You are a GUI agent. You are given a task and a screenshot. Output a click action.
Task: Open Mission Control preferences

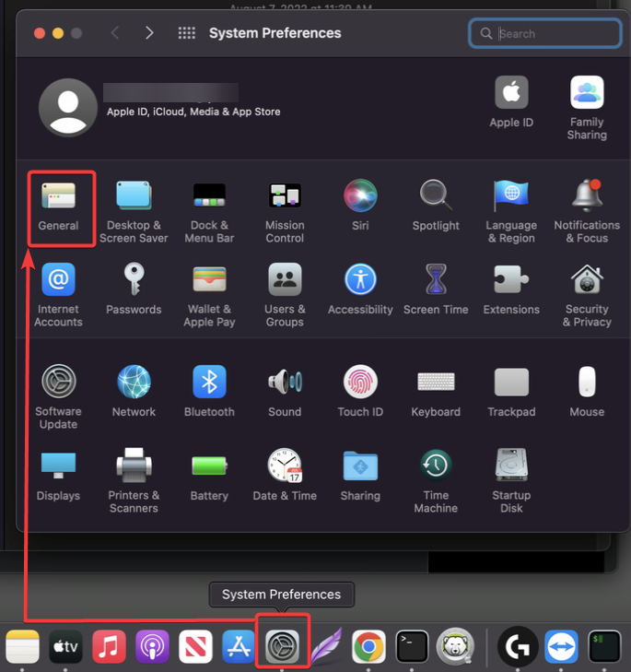tap(285, 212)
